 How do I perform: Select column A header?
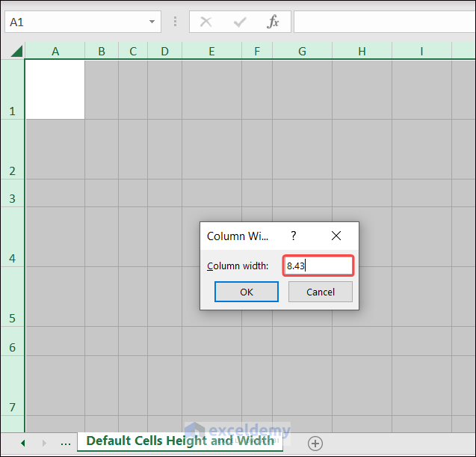pos(55,51)
